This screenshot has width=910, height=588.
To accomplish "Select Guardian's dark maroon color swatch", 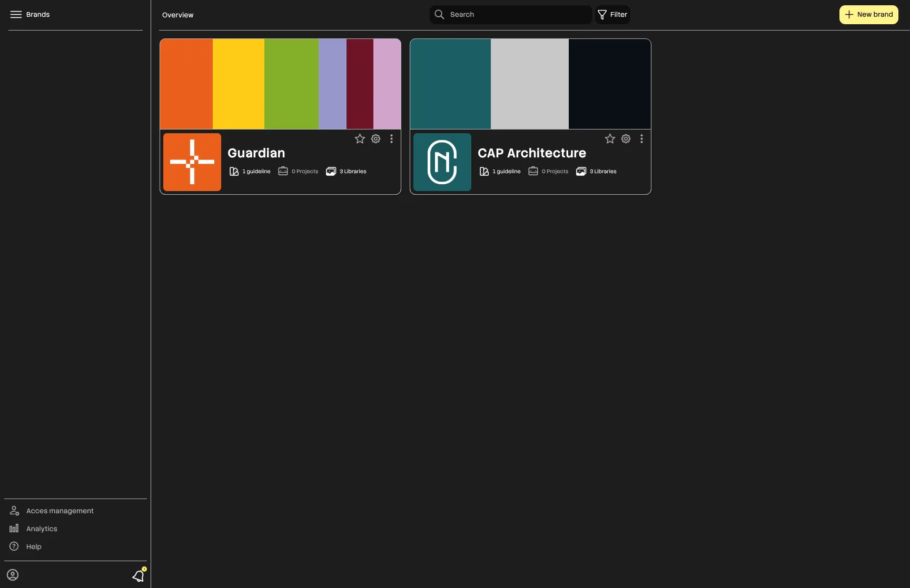I will click(360, 84).
